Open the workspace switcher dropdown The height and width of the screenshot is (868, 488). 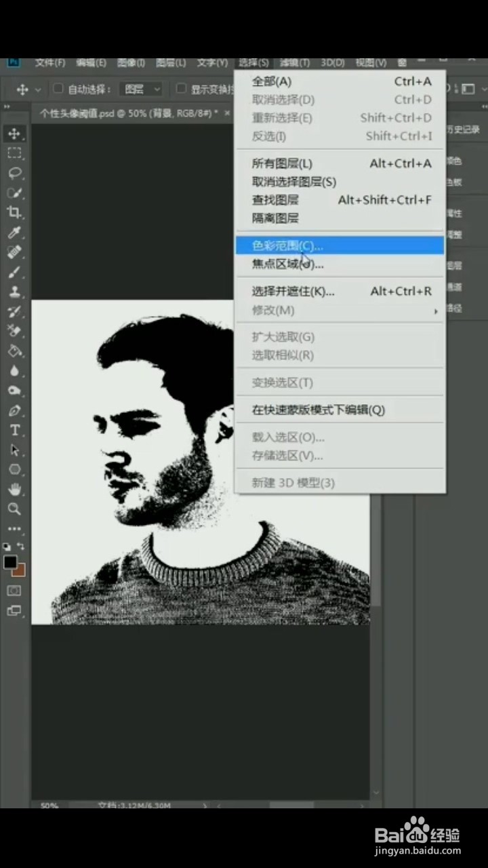[468, 89]
